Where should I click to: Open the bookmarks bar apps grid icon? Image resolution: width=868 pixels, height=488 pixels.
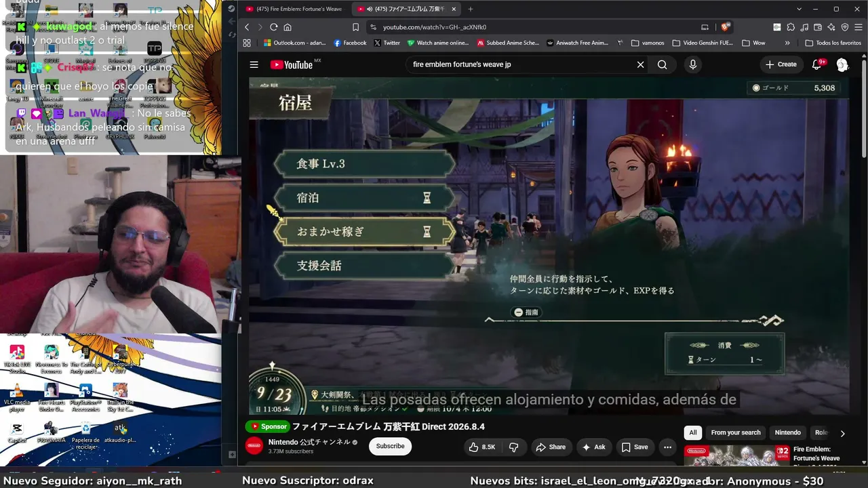[x=247, y=43]
